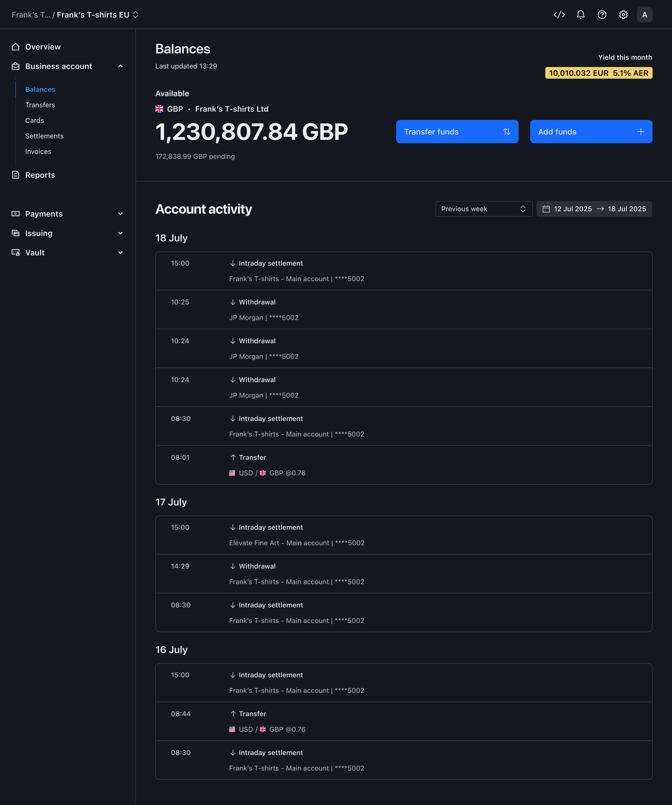Select Balances in the sidebar
Screen dimensions: 672x805
coord(40,89)
